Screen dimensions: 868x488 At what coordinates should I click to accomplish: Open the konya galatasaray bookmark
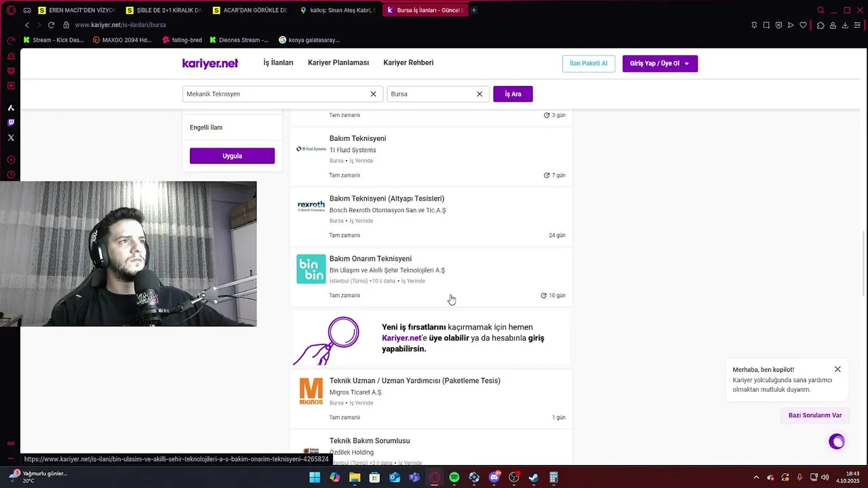309,40
